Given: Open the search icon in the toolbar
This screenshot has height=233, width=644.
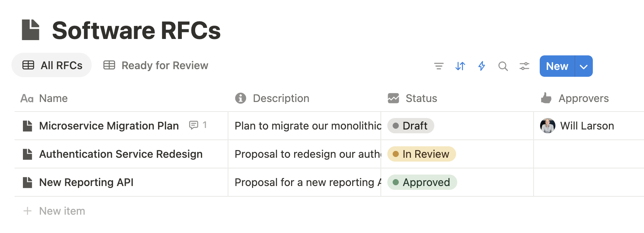Looking at the screenshot, I should click(x=503, y=66).
